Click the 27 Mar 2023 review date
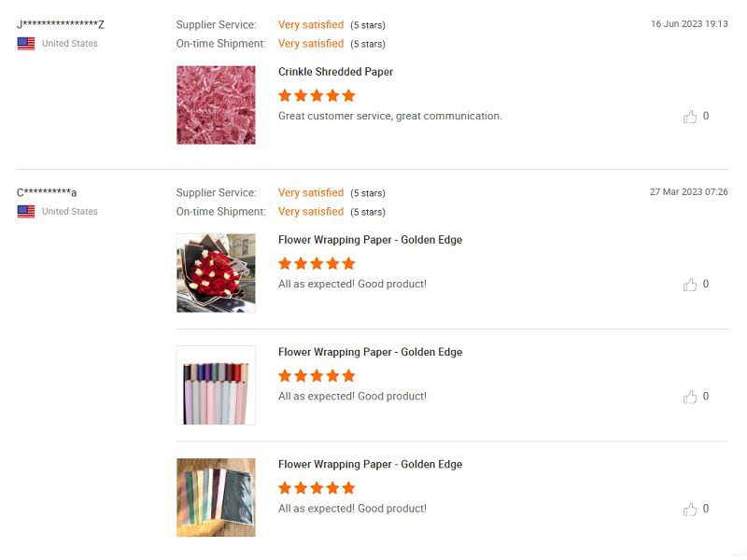Viewport: 747px width, 560px height. click(688, 192)
